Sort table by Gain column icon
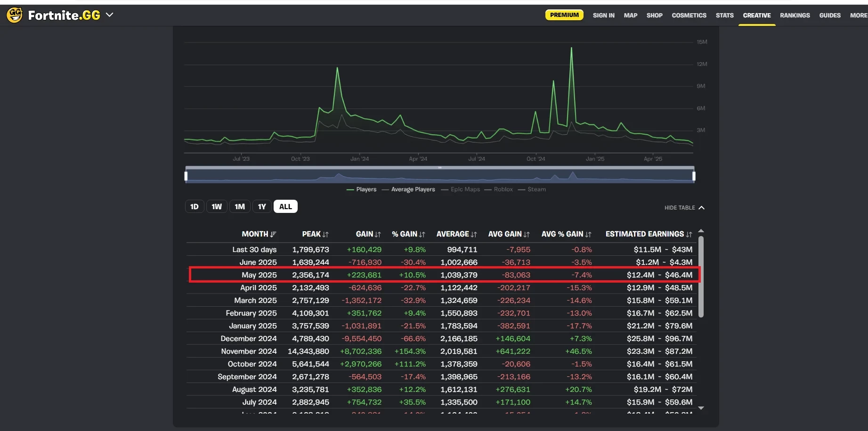This screenshot has width=868, height=431. 378,235
